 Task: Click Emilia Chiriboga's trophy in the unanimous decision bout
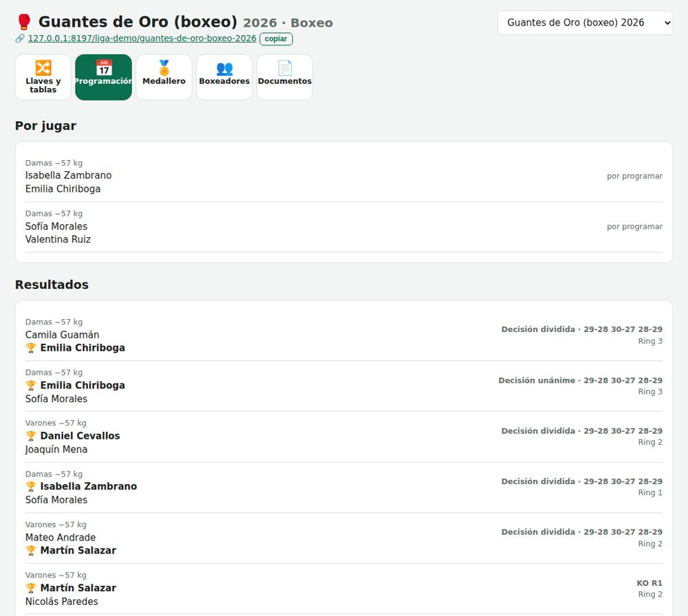(31, 386)
